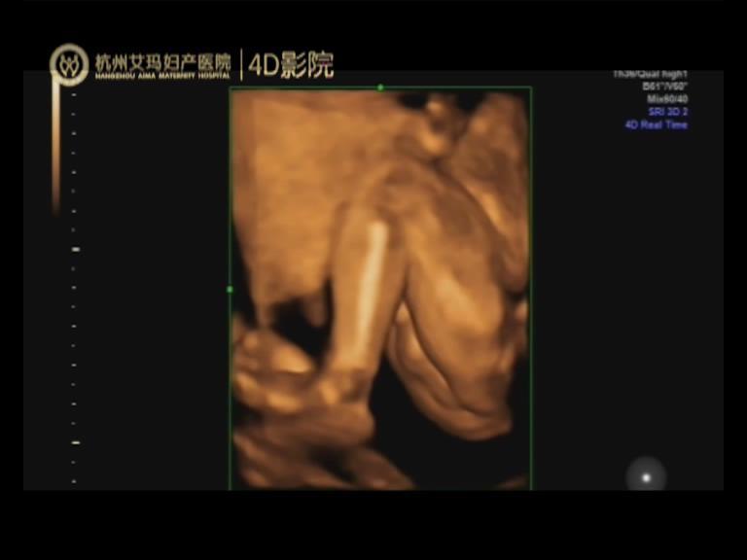The height and width of the screenshot is (560, 747).
Task: Click the top tick of the depth ruler
Action: (74, 95)
